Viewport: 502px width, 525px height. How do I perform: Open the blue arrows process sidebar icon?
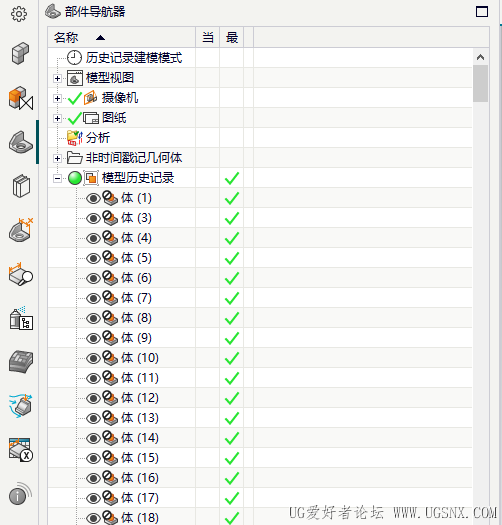(x=21, y=405)
